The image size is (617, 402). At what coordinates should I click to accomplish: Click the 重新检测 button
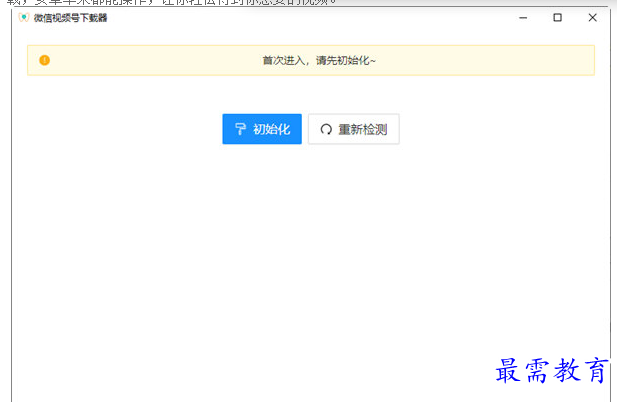[354, 129]
